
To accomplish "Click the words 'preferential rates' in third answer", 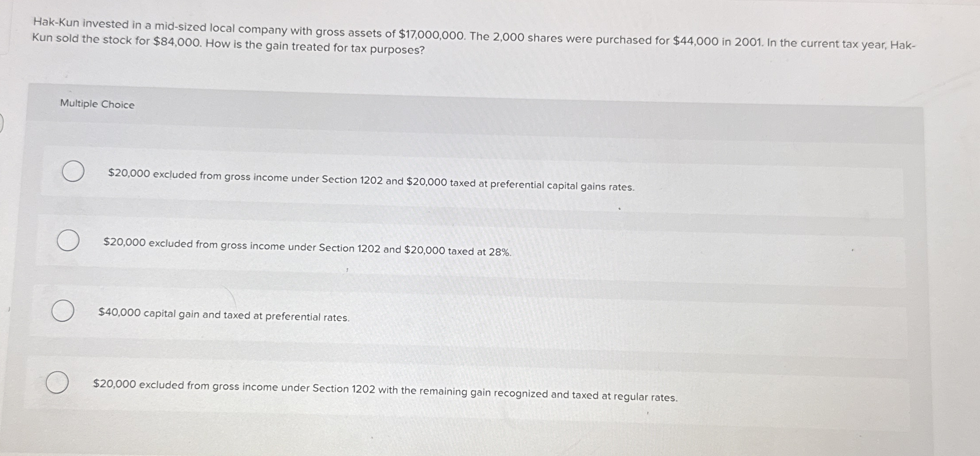I will point(307,317).
